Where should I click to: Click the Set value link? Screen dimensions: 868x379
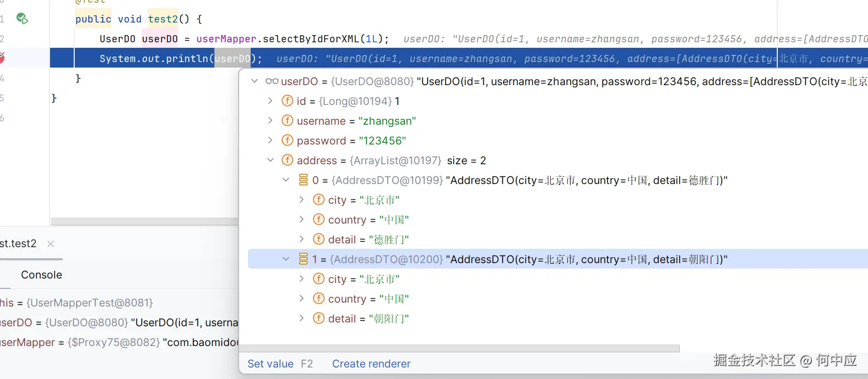coord(270,364)
